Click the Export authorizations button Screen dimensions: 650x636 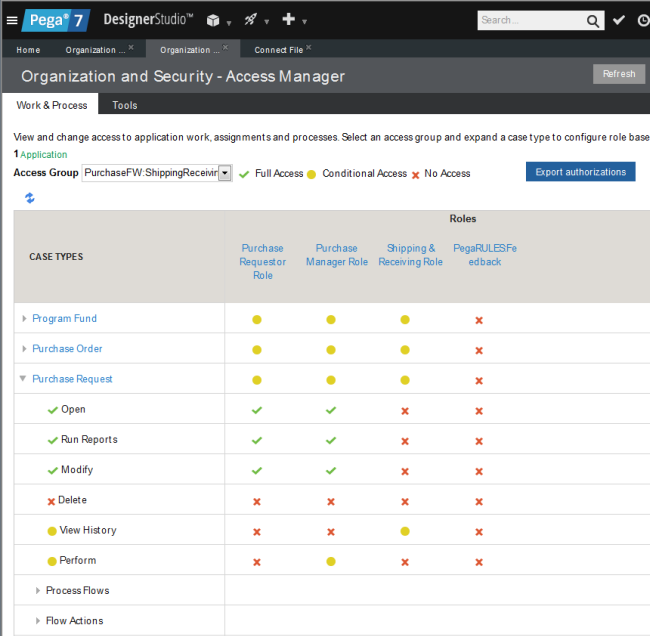coord(580,172)
